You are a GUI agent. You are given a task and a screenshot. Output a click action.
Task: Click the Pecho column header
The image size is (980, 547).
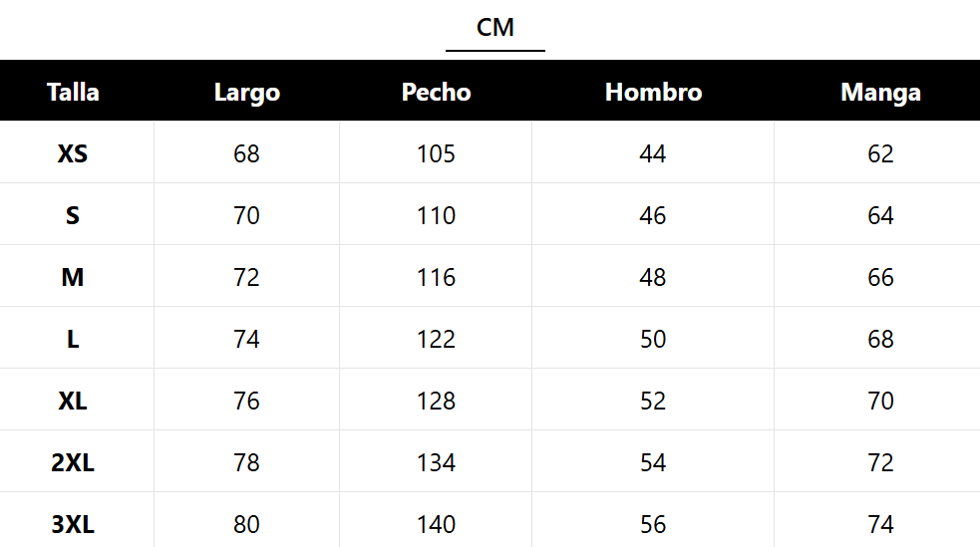point(436,93)
